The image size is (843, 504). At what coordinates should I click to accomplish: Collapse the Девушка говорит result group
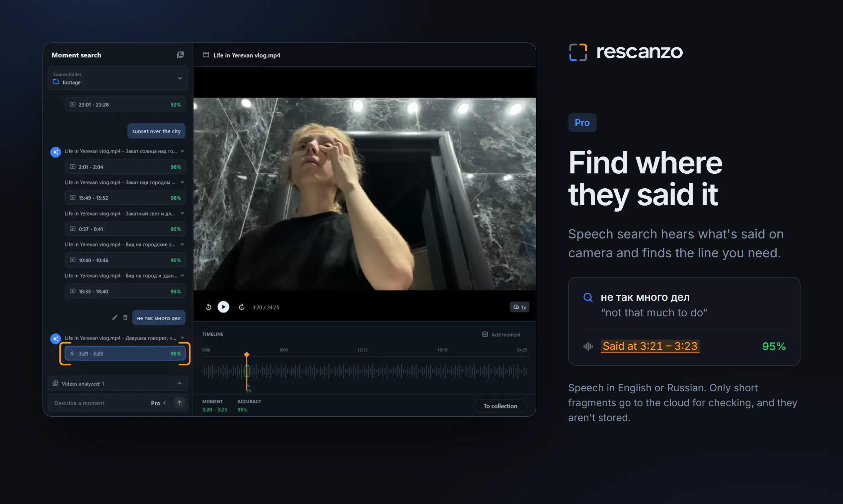[x=183, y=338]
